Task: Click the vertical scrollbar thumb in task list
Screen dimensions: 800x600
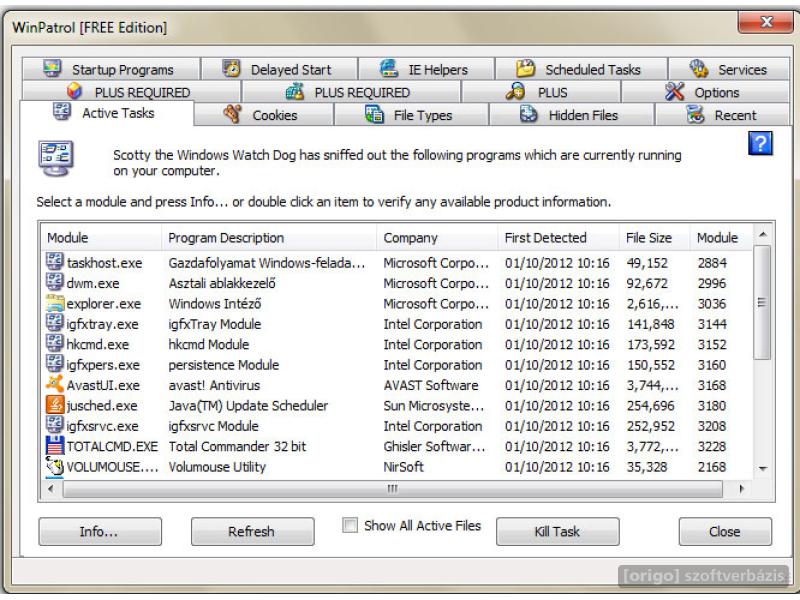Action: [762, 303]
